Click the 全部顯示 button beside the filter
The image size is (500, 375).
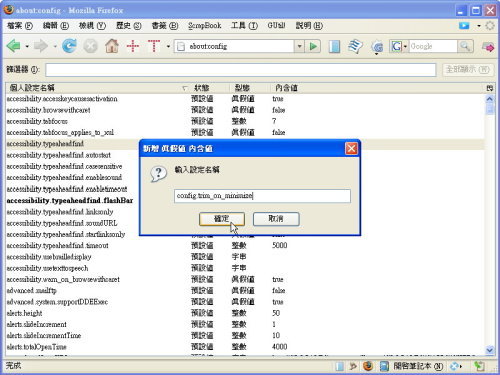[467, 70]
